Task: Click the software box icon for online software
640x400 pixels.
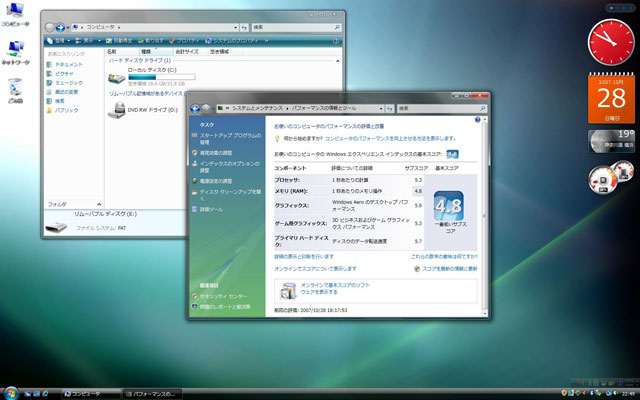Action: [x=289, y=291]
